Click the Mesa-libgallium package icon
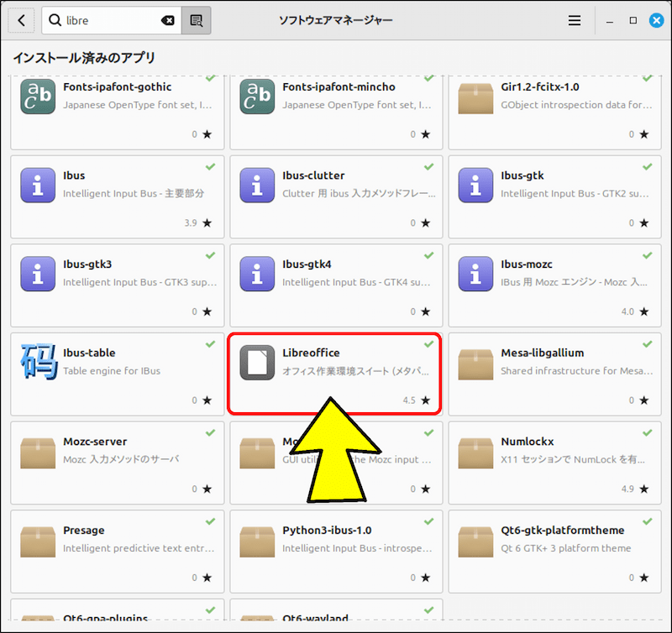672x633 pixels. point(475,363)
